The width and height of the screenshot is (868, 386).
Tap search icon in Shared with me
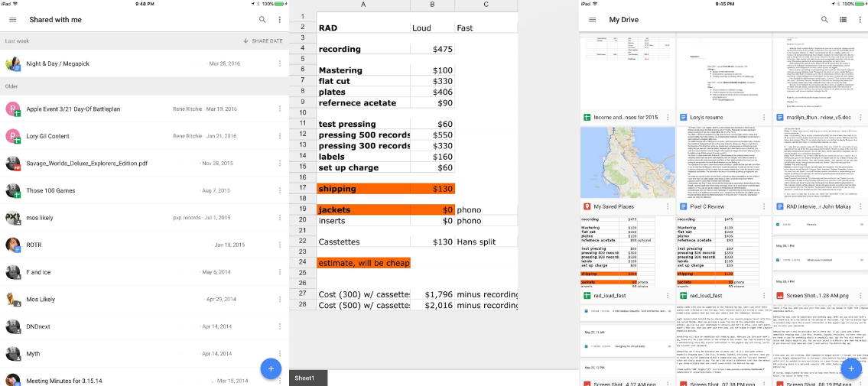tap(262, 19)
